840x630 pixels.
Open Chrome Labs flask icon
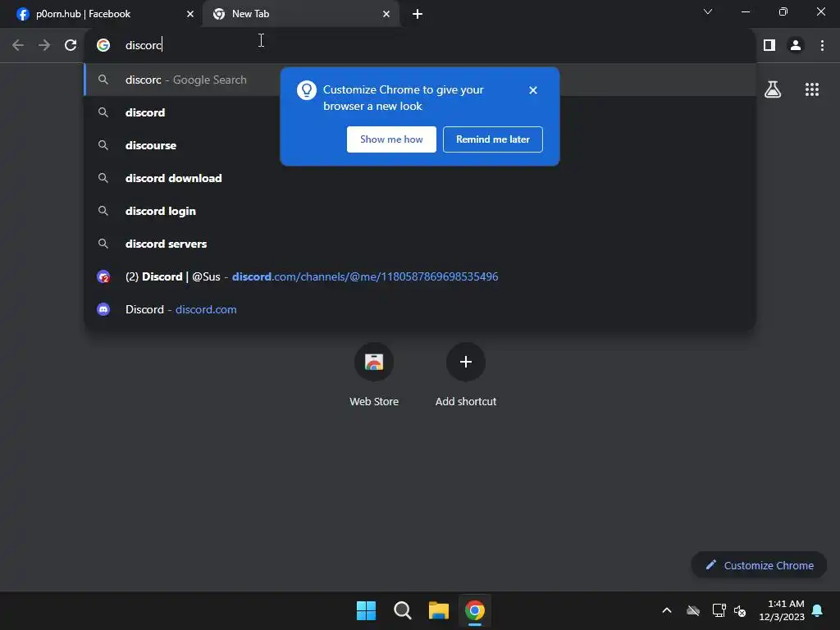773,89
